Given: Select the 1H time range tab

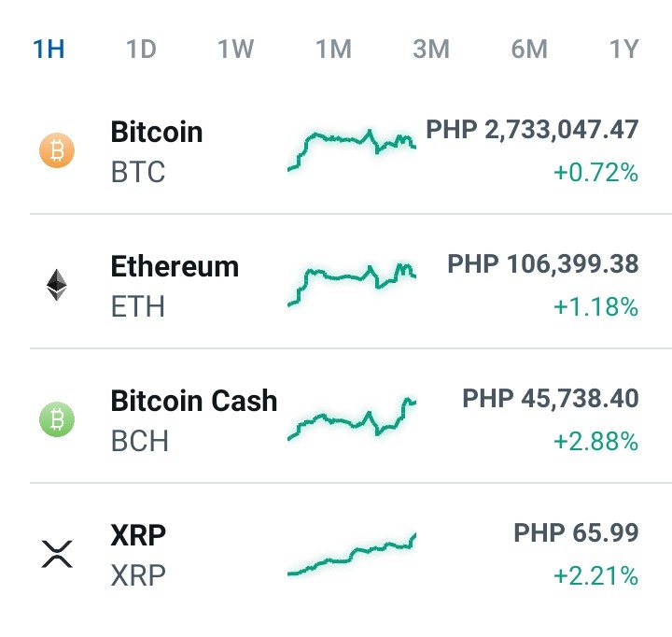Looking at the screenshot, I should (49, 49).
